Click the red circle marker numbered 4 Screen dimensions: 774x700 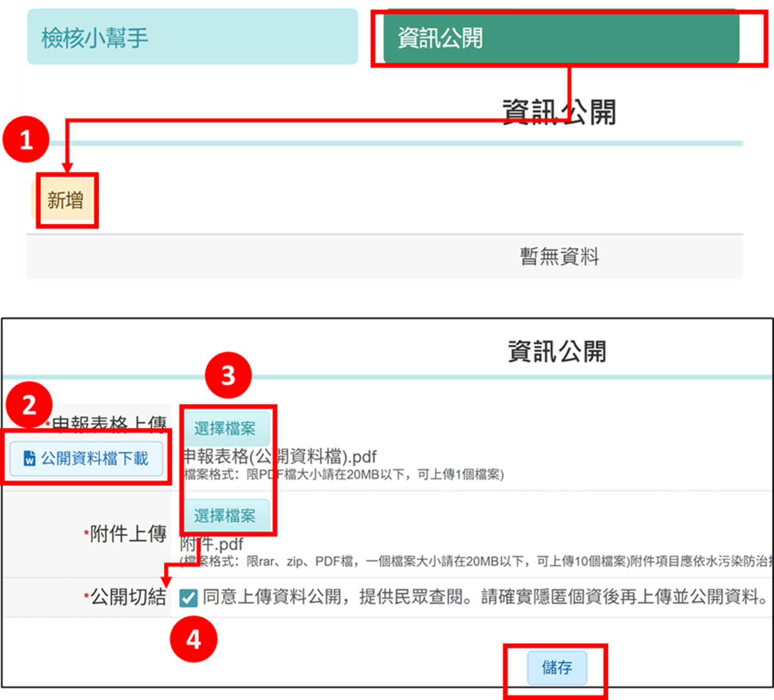point(194,639)
